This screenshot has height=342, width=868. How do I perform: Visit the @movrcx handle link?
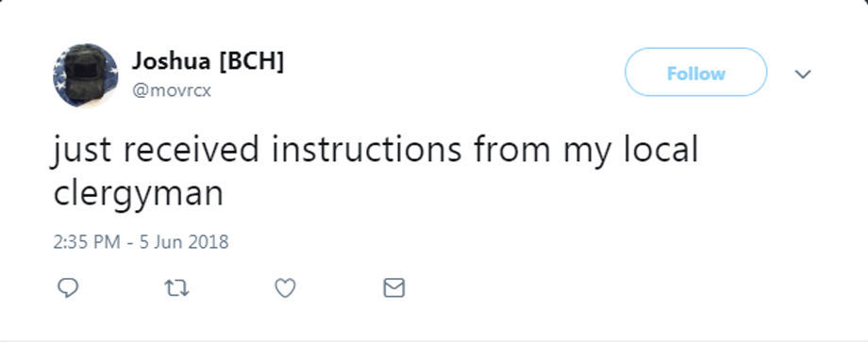[x=172, y=90]
